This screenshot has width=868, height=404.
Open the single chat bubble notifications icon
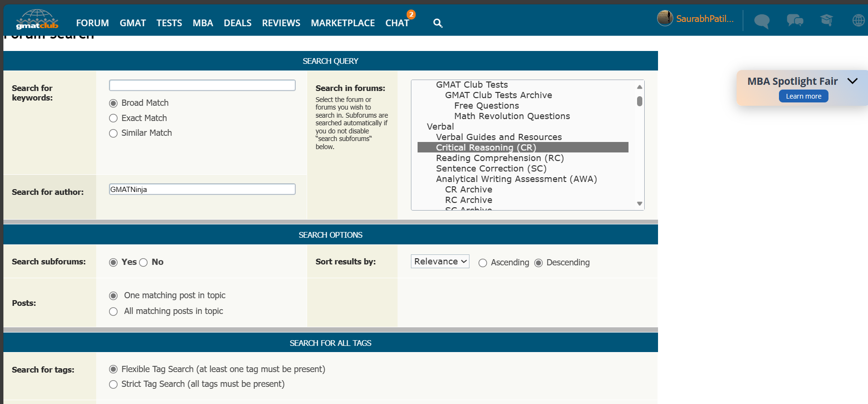(762, 21)
